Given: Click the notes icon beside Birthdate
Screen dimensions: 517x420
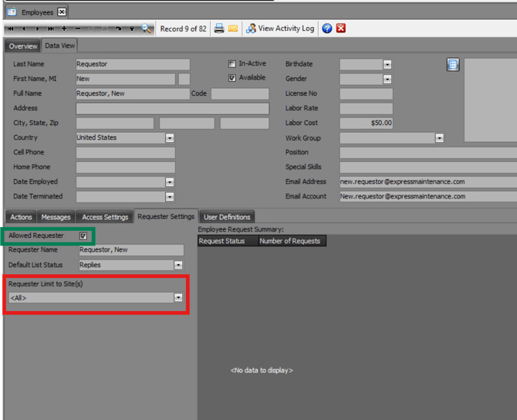Looking at the screenshot, I should (x=453, y=65).
